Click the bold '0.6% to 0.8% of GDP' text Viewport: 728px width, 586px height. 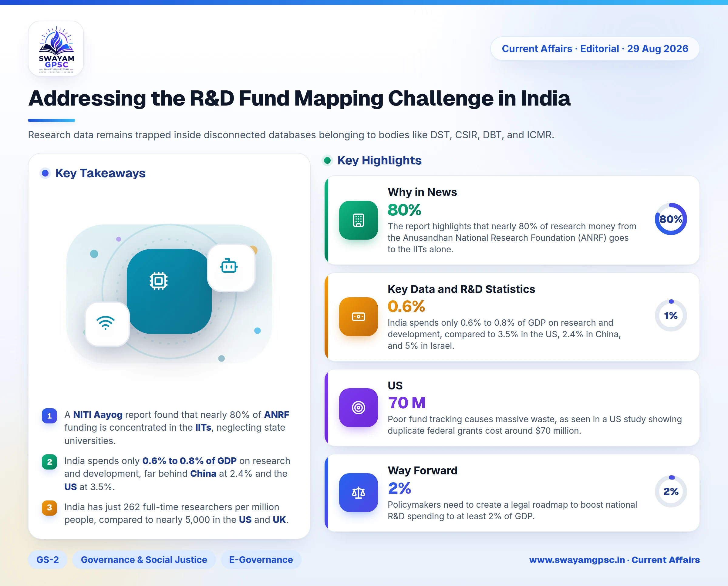189,461
